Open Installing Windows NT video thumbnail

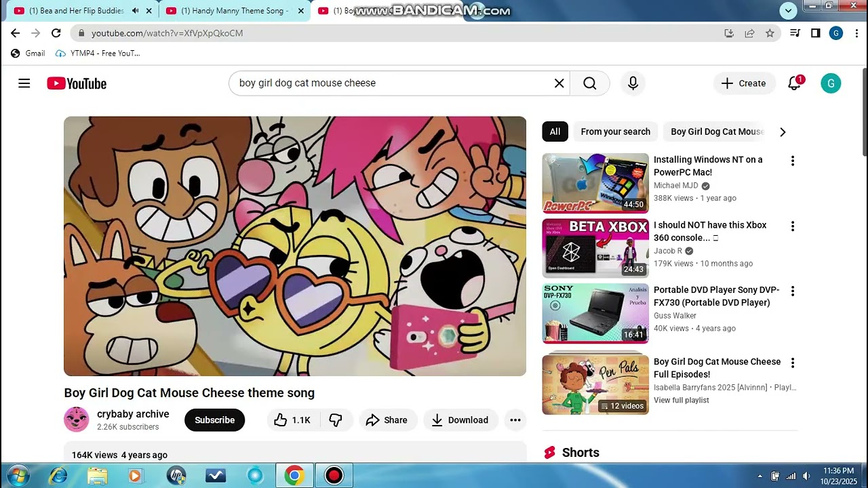[x=595, y=183]
